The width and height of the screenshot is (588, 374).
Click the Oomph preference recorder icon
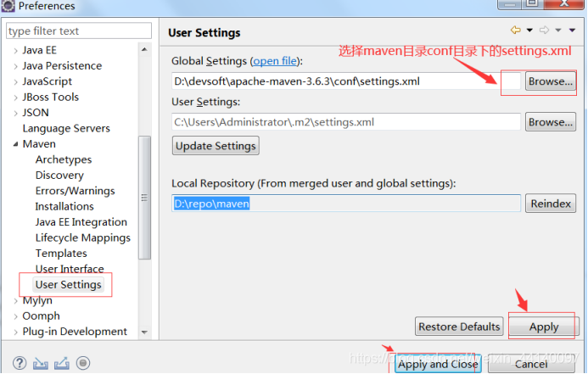(x=83, y=363)
